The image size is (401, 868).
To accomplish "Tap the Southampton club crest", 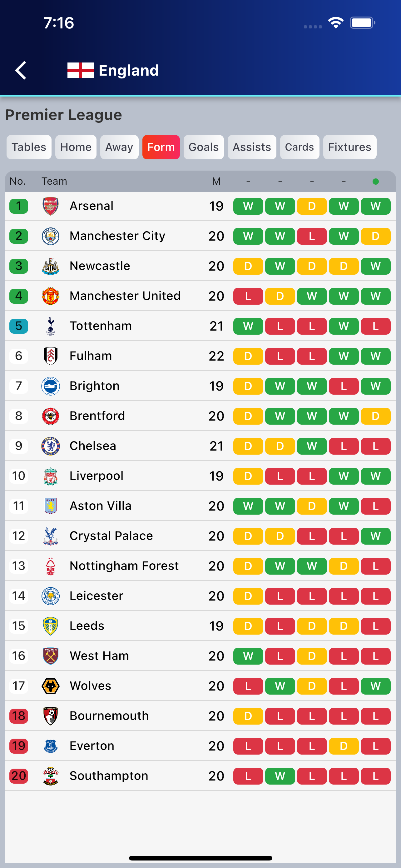I will (51, 776).
